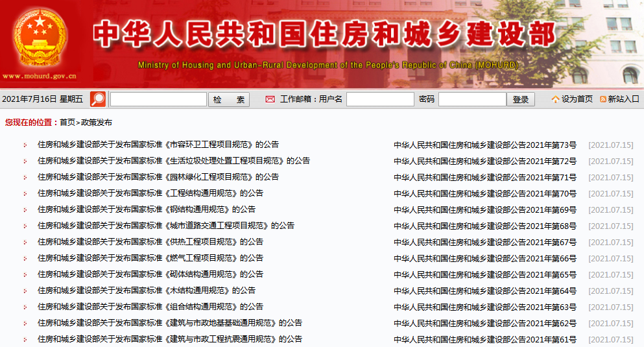Image resolution: width=644 pixels, height=347 pixels.
Task: Click the red arrow bullet beside 木结构通用规范
Action: point(25,291)
